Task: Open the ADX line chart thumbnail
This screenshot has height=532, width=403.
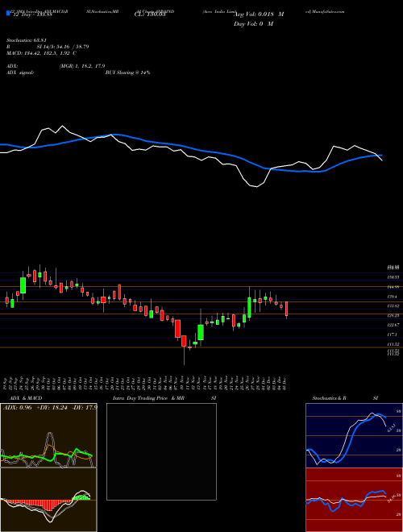Action: pos(48,435)
